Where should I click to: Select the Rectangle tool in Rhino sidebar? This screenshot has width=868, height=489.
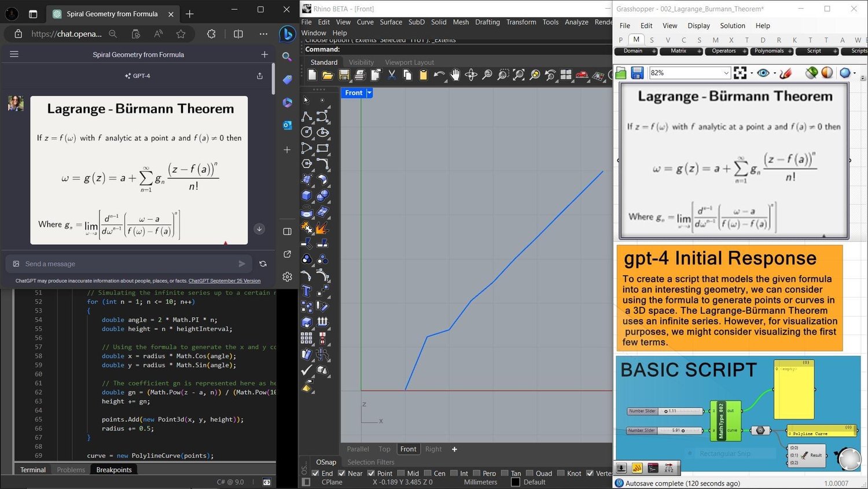coord(322,148)
